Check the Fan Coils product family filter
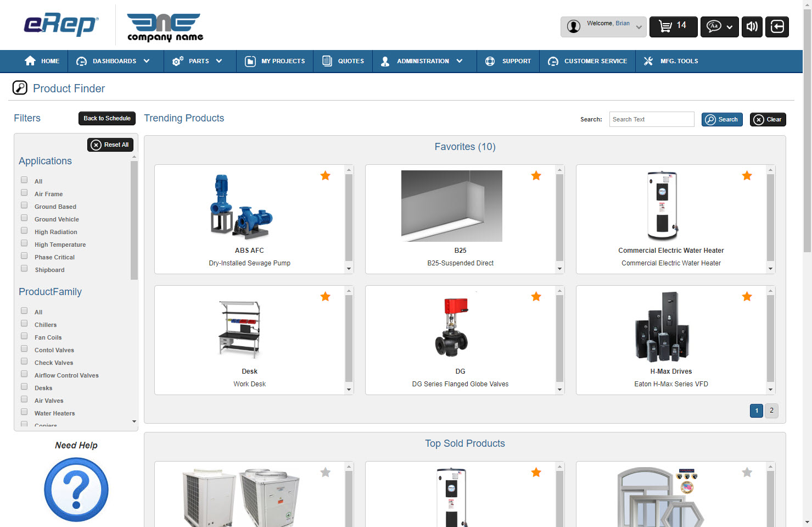812x527 pixels. point(24,336)
